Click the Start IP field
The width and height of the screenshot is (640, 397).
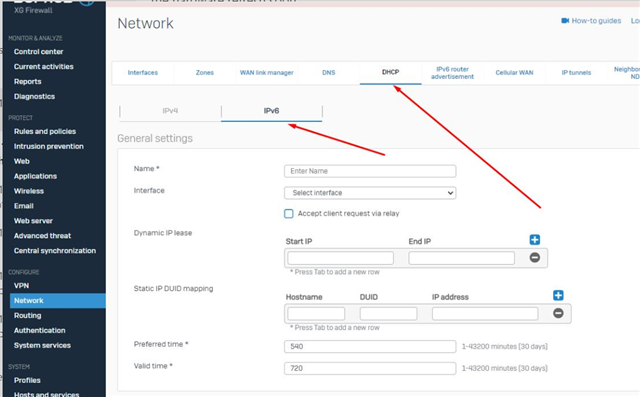click(x=340, y=258)
